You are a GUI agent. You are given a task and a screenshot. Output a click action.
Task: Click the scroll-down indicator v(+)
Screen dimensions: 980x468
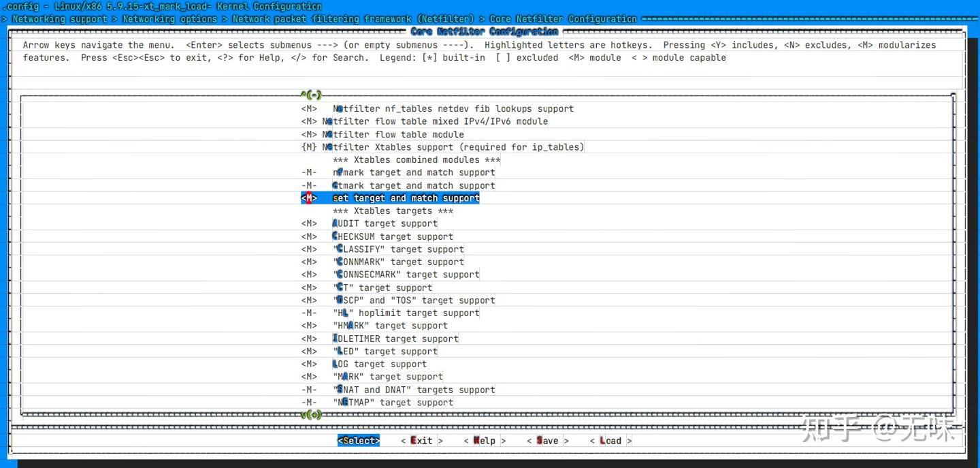click(311, 414)
